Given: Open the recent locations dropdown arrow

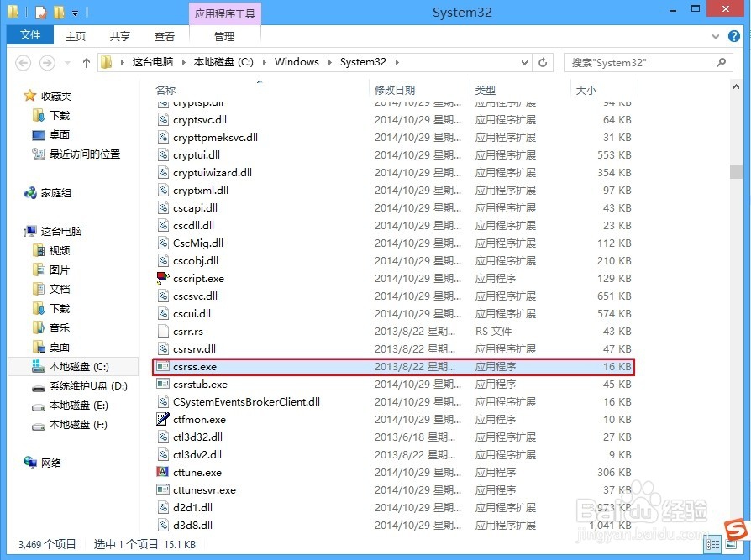Looking at the screenshot, I should (x=67, y=63).
